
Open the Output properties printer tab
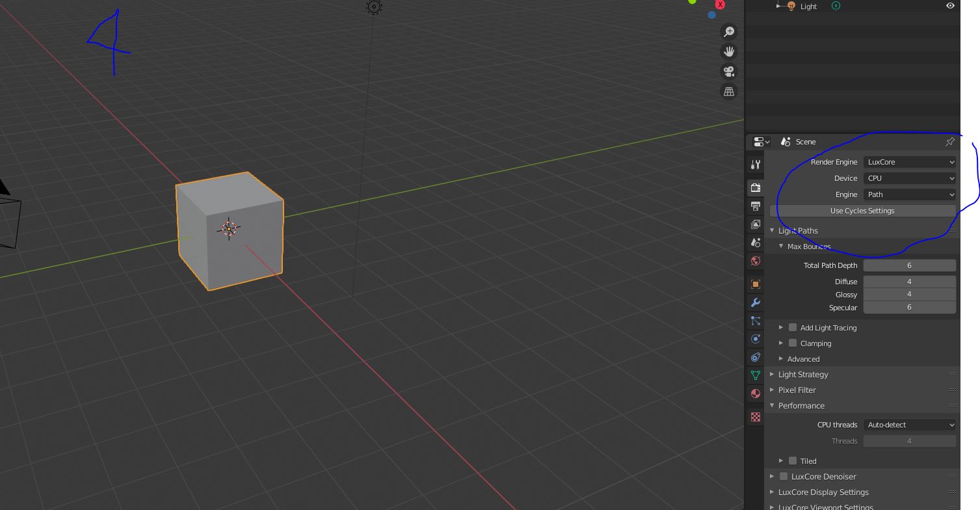[x=756, y=206]
